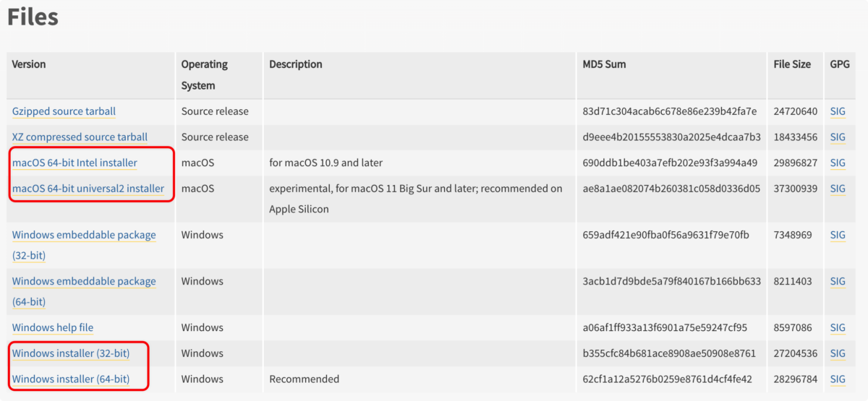Download the recommended Windows installer (64-bit)
This screenshot has height=401, width=868.
tap(71, 379)
